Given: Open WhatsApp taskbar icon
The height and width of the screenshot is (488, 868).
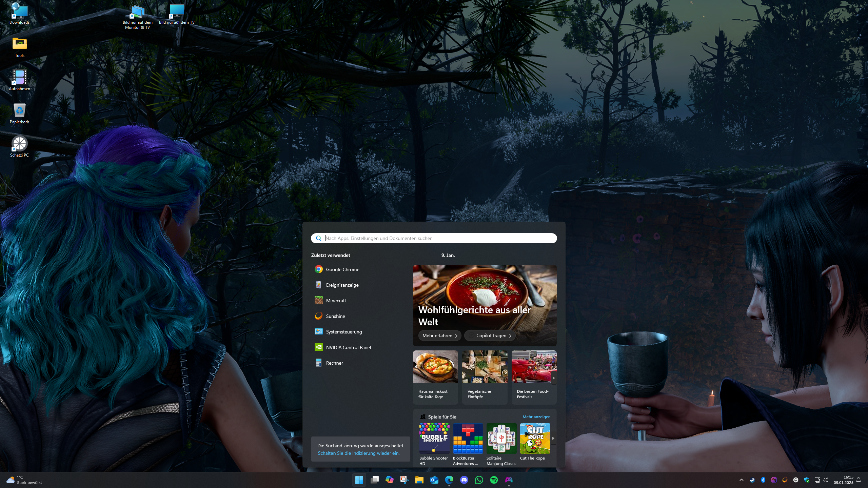Looking at the screenshot, I should click(x=479, y=480).
